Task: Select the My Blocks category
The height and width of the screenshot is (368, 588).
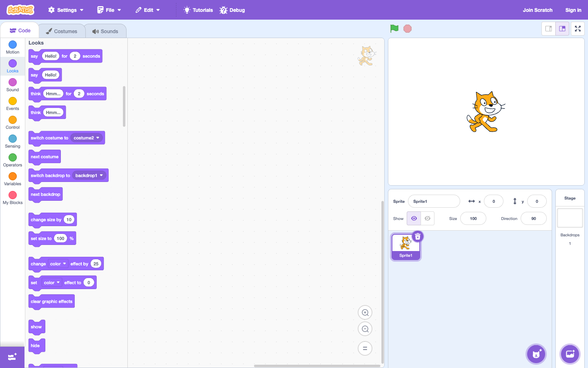Action: [13, 198]
